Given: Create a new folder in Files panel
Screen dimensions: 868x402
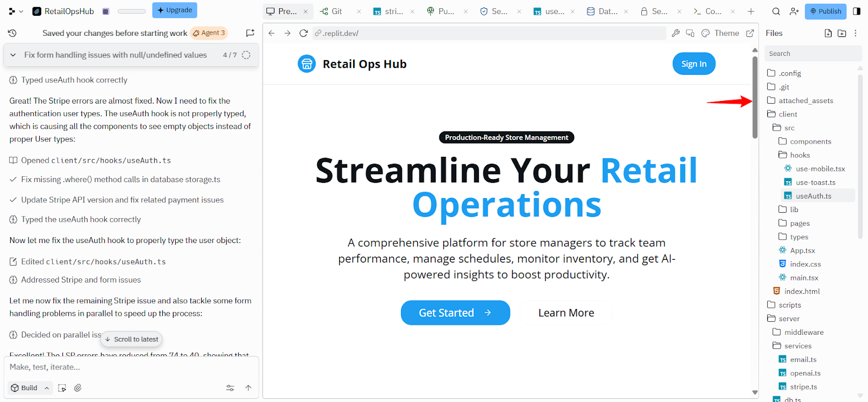Looking at the screenshot, I should click(x=842, y=33).
